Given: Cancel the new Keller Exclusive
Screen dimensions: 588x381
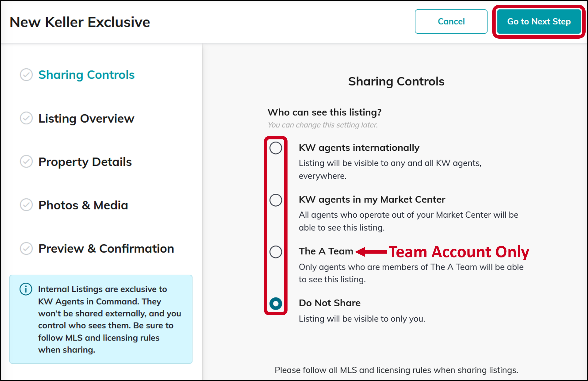Looking at the screenshot, I should [x=451, y=22].
